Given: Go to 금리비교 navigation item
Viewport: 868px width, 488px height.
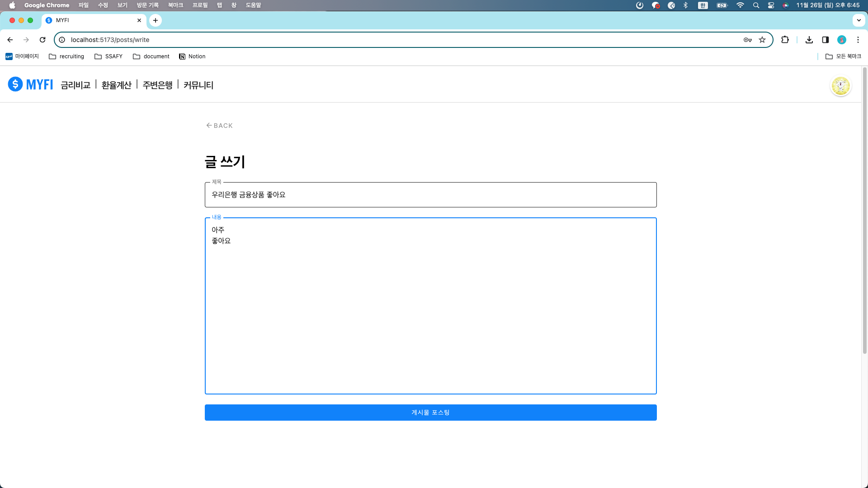Looking at the screenshot, I should pyautogui.click(x=75, y=85).
